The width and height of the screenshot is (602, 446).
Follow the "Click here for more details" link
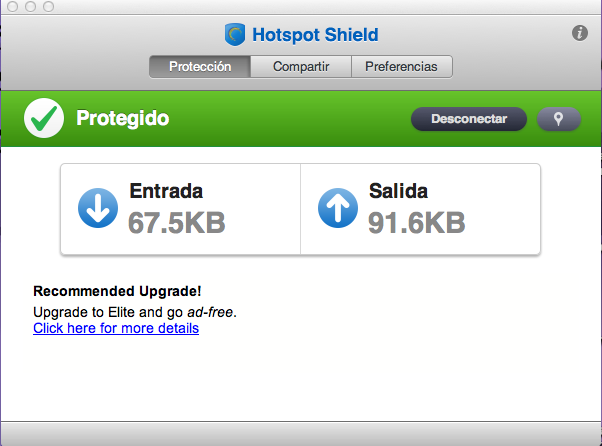pos(116,328)
